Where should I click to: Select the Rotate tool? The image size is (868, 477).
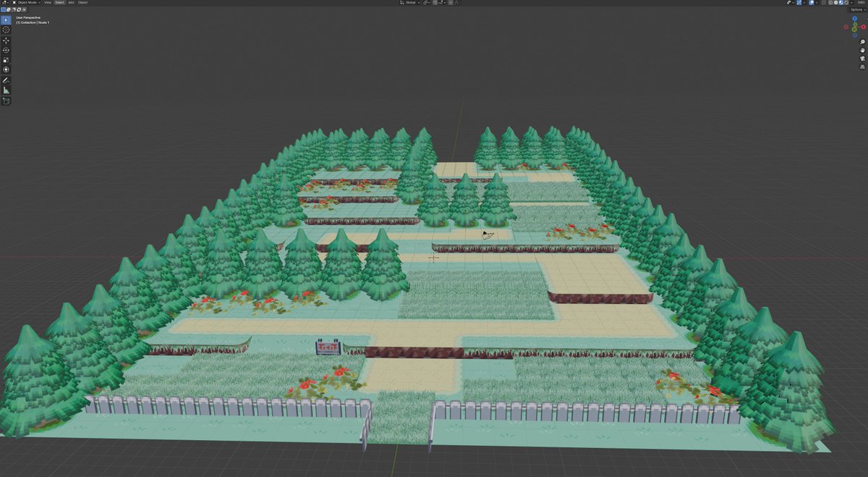(6, 50)
